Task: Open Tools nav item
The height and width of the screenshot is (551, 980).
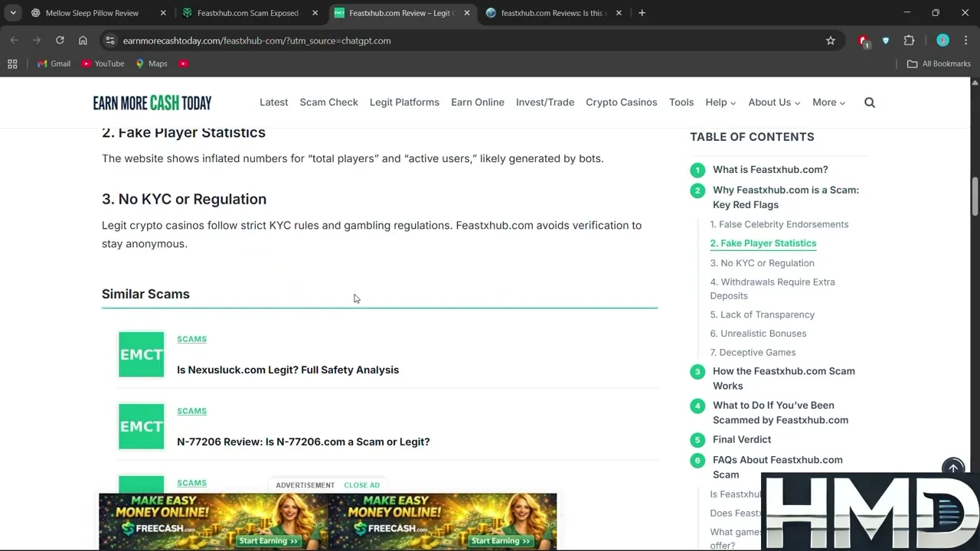Action: [681, 103]
